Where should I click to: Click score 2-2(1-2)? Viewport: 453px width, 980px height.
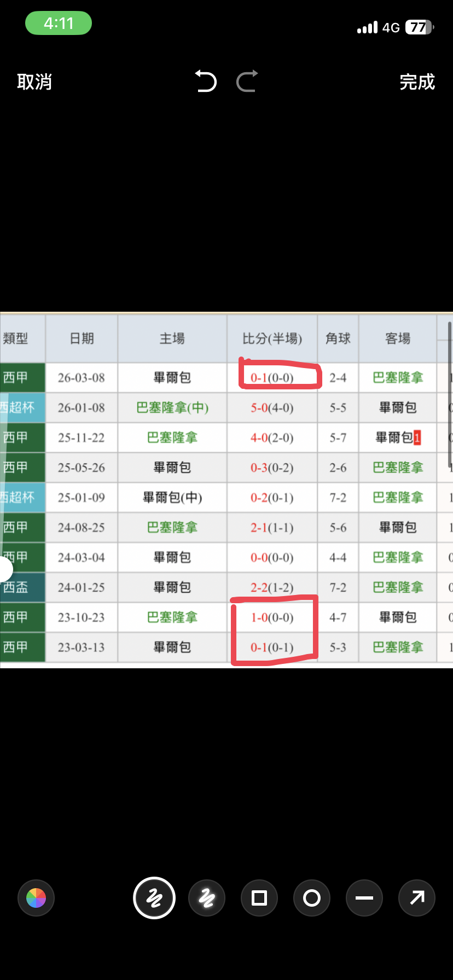(272, 588)
